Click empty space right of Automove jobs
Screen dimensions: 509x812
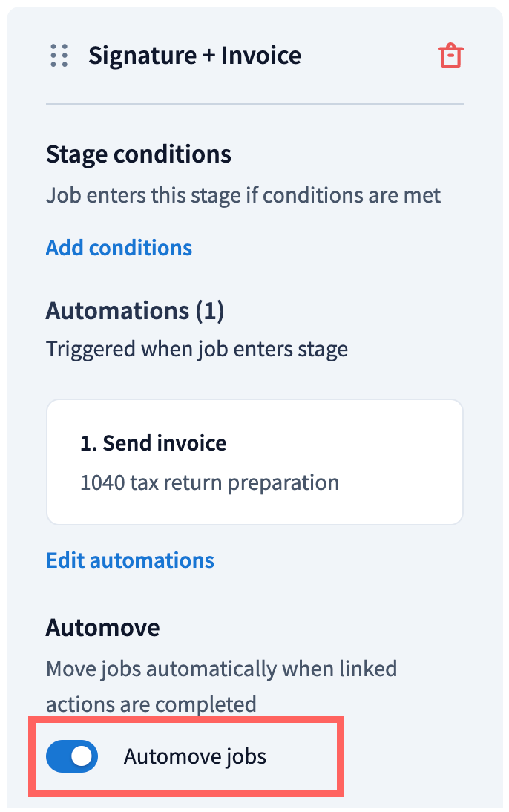[304, 756]
